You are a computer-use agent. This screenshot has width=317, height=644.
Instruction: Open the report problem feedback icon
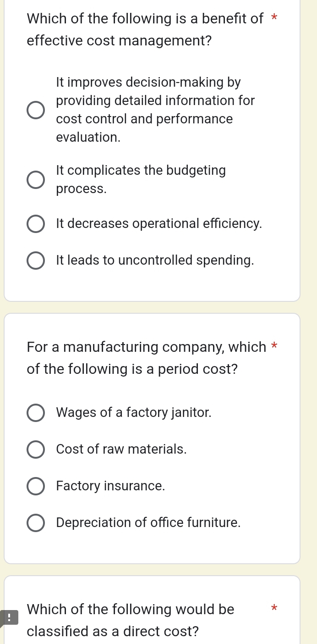coord(9,617)
